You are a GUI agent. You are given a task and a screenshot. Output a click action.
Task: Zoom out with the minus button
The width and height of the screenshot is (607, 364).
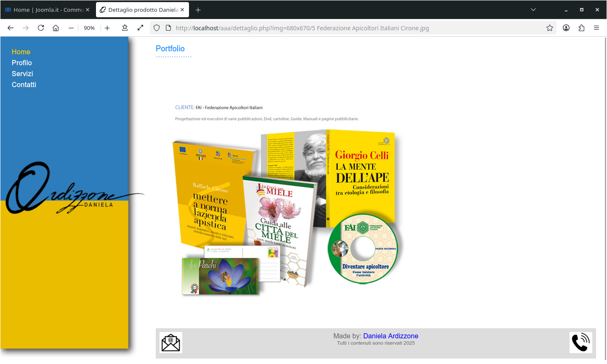tap(71, 28)
